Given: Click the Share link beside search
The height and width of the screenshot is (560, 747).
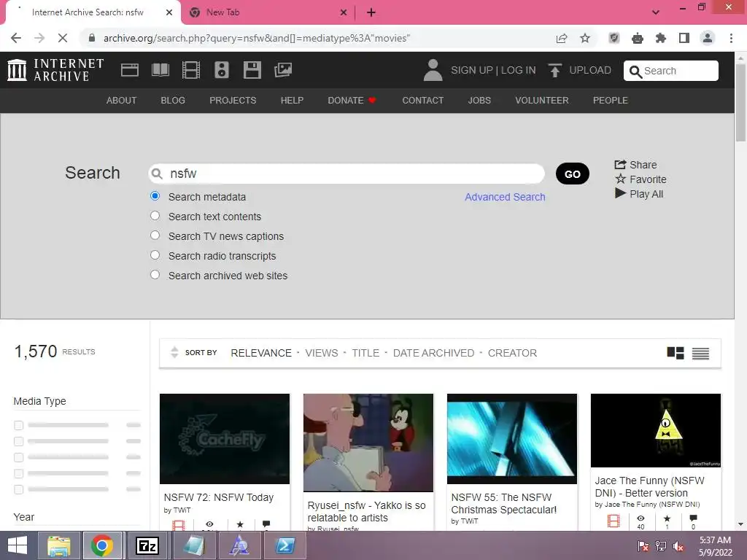Looking at the screenshot, I should point(635,165).
